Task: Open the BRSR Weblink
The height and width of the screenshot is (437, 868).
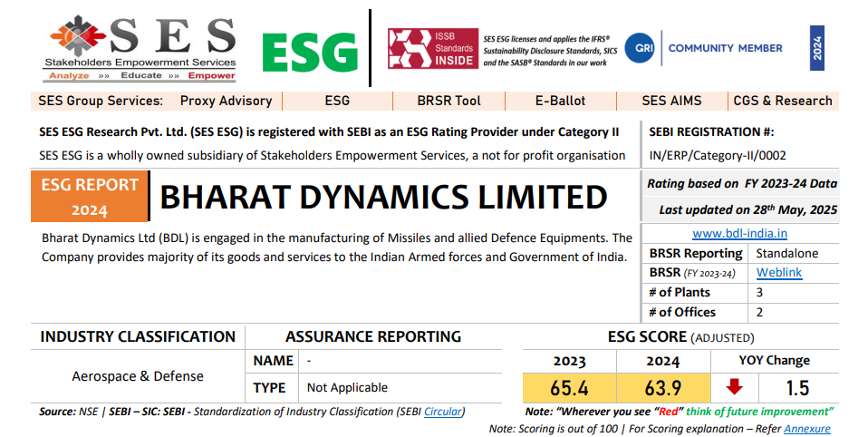Action: click(779, 273)
